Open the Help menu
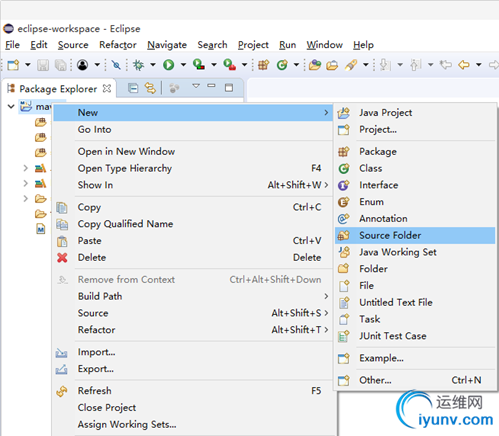The image size is (499, 436). [363, 45]
